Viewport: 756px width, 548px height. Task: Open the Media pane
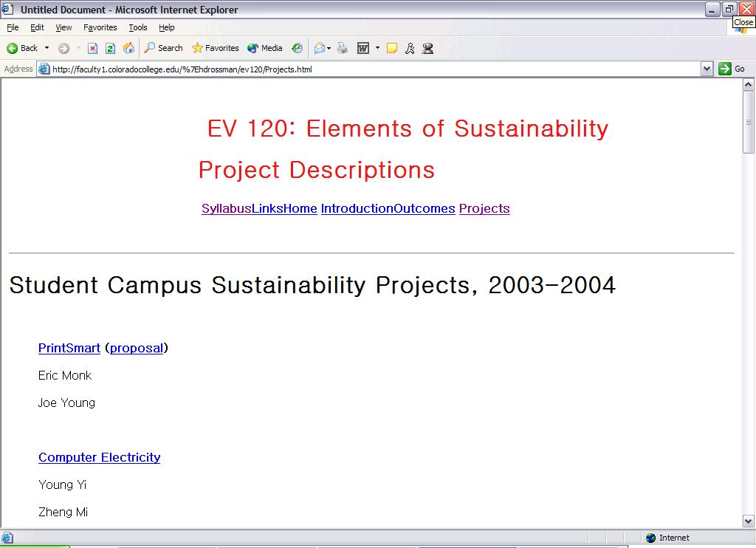(265, 48)
